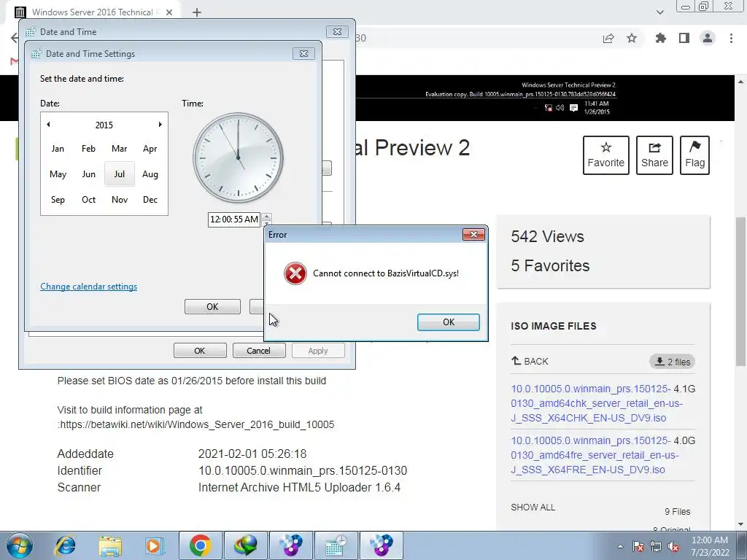747x560 pixels.
Task: Click the Share button on the page
Action: [x=654, y=155]
